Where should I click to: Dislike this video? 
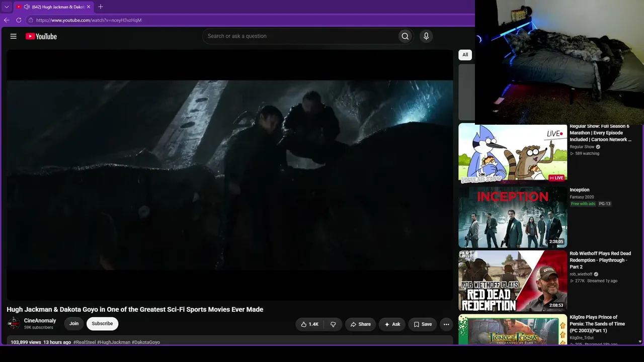pos(333,324)
